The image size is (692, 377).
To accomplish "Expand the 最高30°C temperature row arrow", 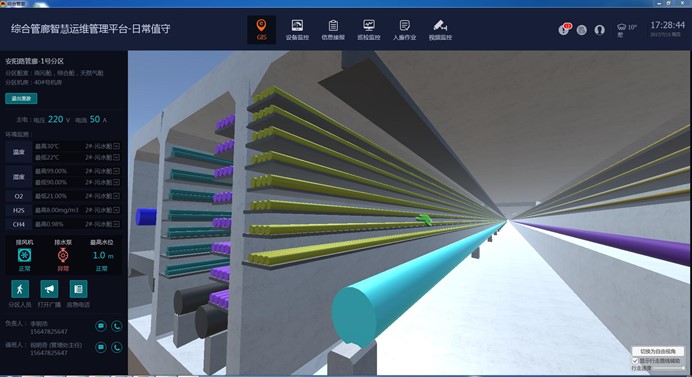I will [117, 146].
